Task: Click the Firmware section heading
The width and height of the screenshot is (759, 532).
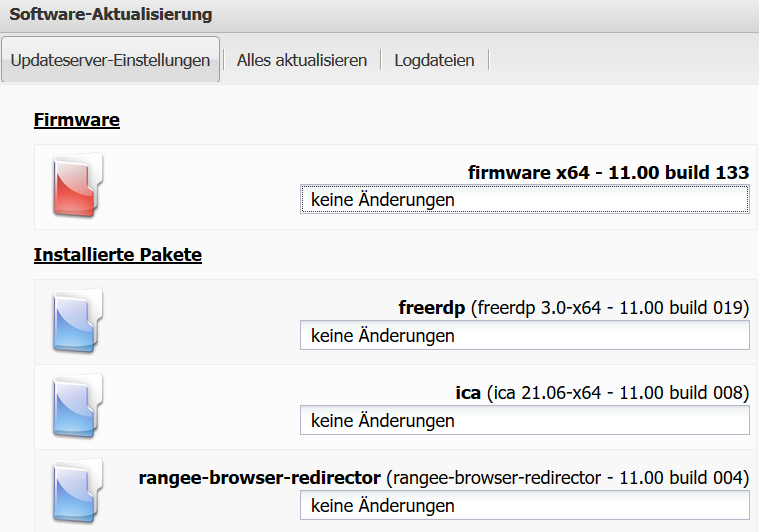Action: click(77, 120)
